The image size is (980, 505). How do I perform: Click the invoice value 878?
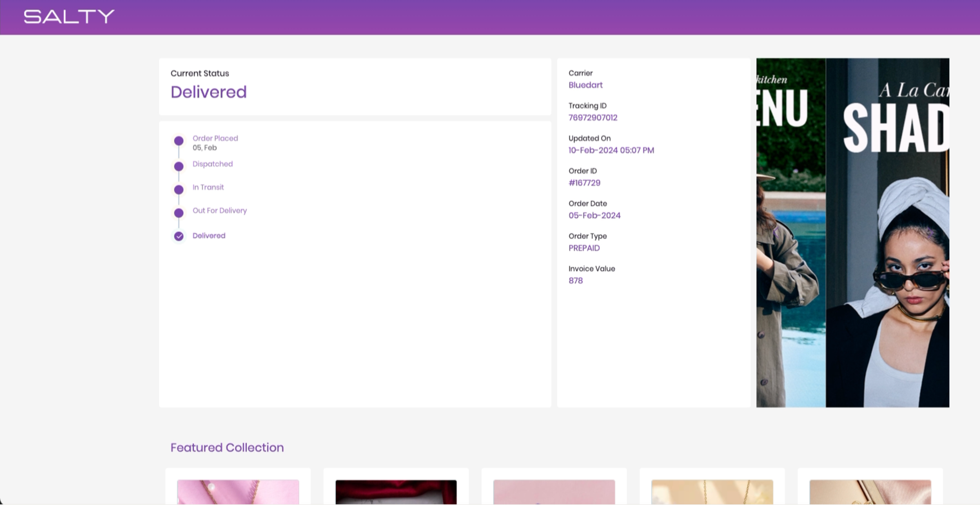point(576,281)
